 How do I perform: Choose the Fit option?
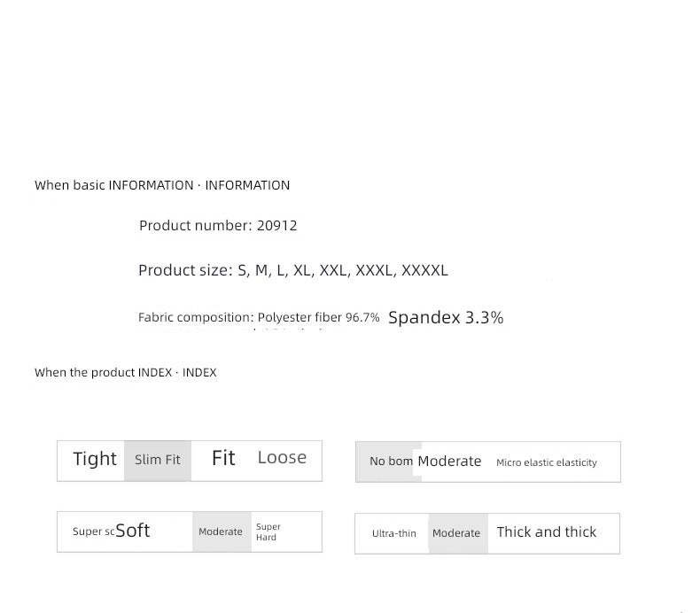[x=223, y=458]
